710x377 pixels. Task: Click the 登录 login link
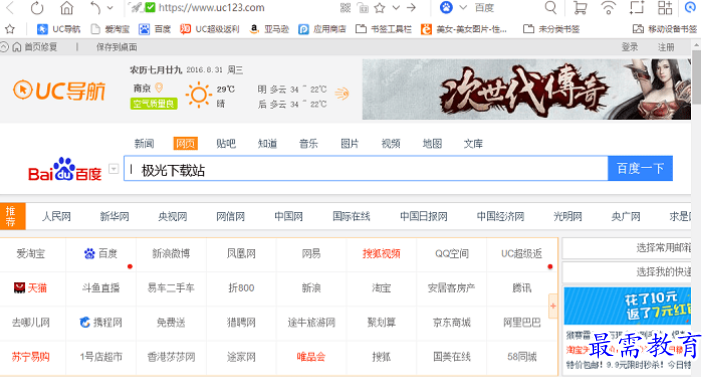(629, 47)
